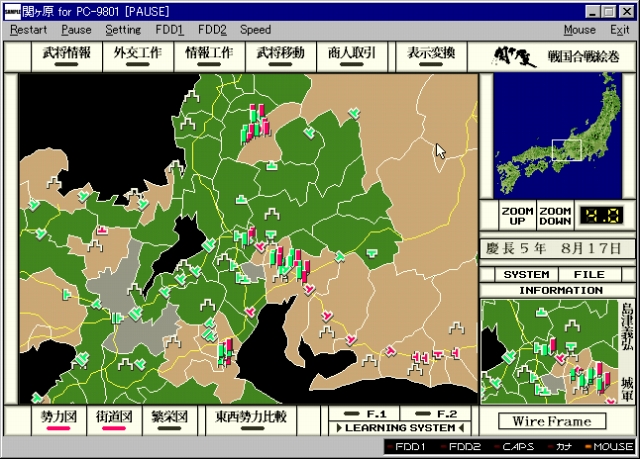
Task: Click the MOUSE indicator in status bar
Action: (x=613, y=446)
